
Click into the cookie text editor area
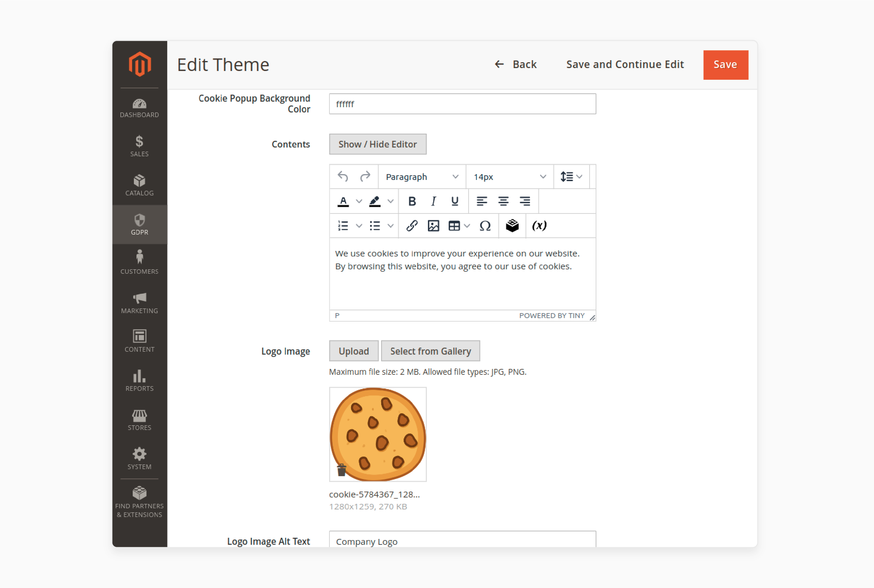point(462,274)
